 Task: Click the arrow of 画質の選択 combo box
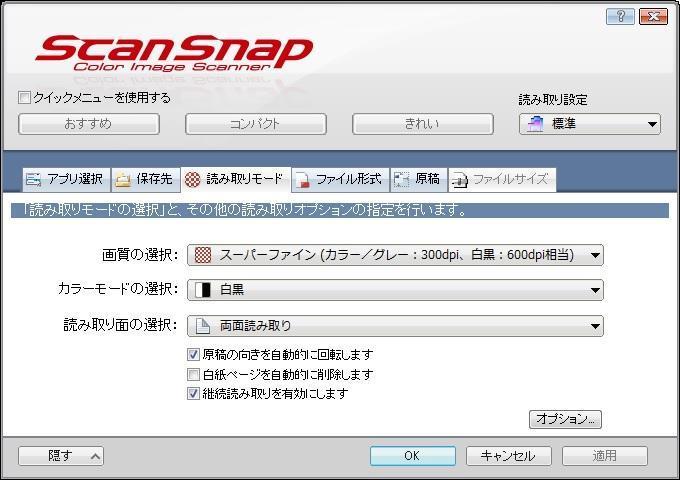[595, 255]
